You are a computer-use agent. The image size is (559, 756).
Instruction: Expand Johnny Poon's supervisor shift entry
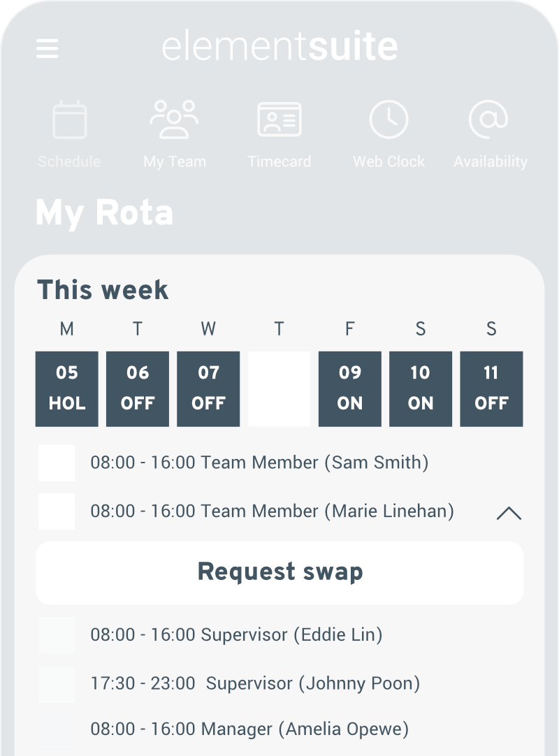[x=57, y=683]
